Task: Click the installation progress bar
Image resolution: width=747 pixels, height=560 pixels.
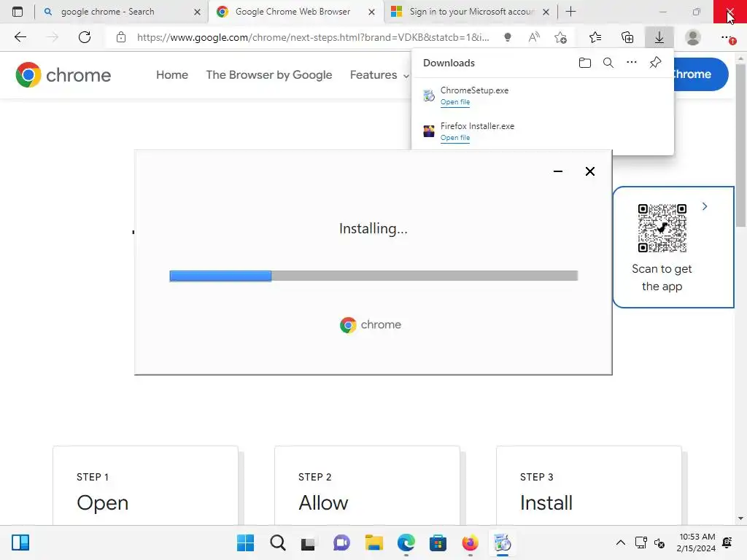Action: pos(373,276)
